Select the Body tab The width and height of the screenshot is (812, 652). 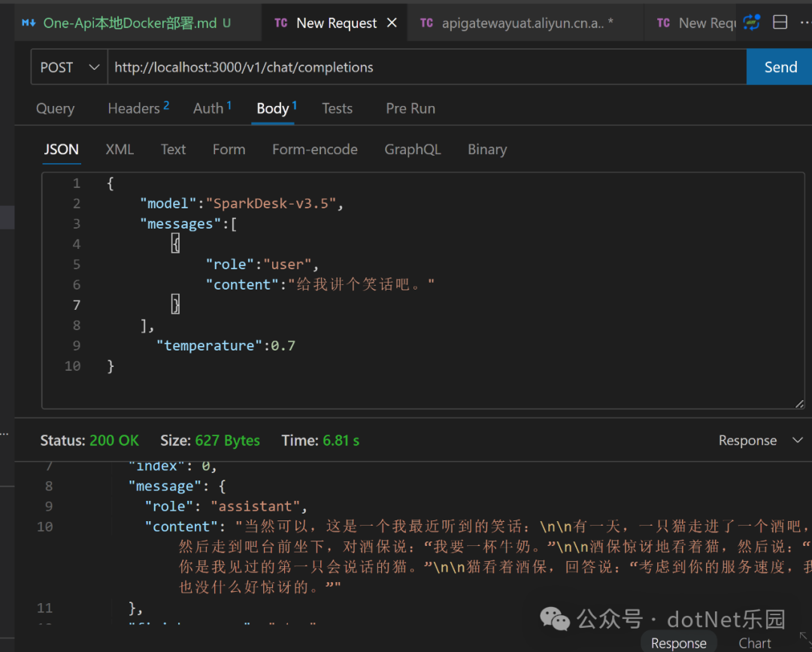tap(277, 108)
